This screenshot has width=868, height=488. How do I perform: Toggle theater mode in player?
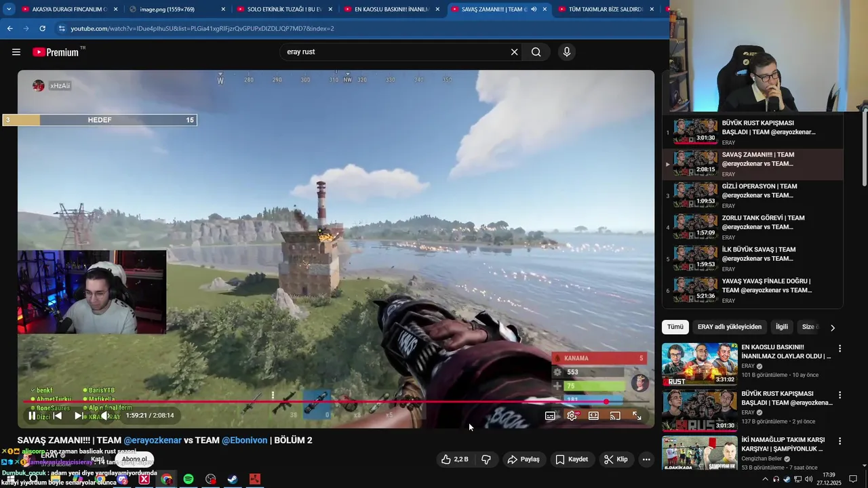point(593,415)
